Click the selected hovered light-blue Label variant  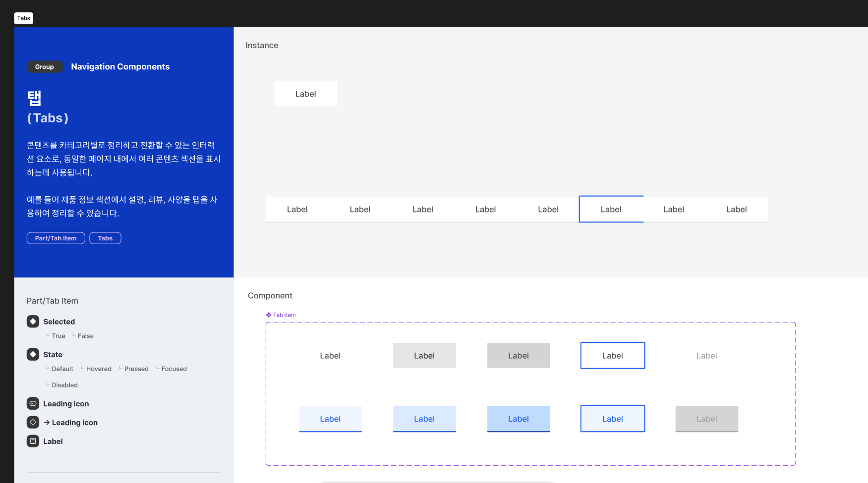point(424,419)
